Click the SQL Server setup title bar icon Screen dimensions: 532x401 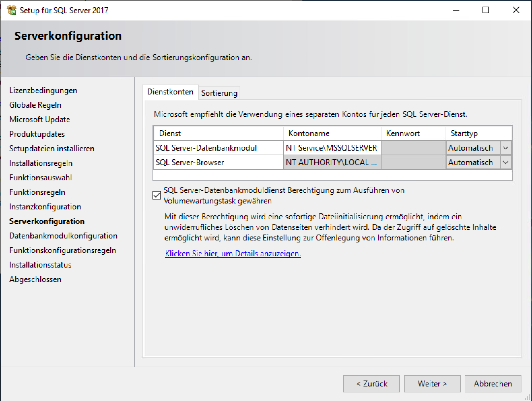click(x=11, y=10)
